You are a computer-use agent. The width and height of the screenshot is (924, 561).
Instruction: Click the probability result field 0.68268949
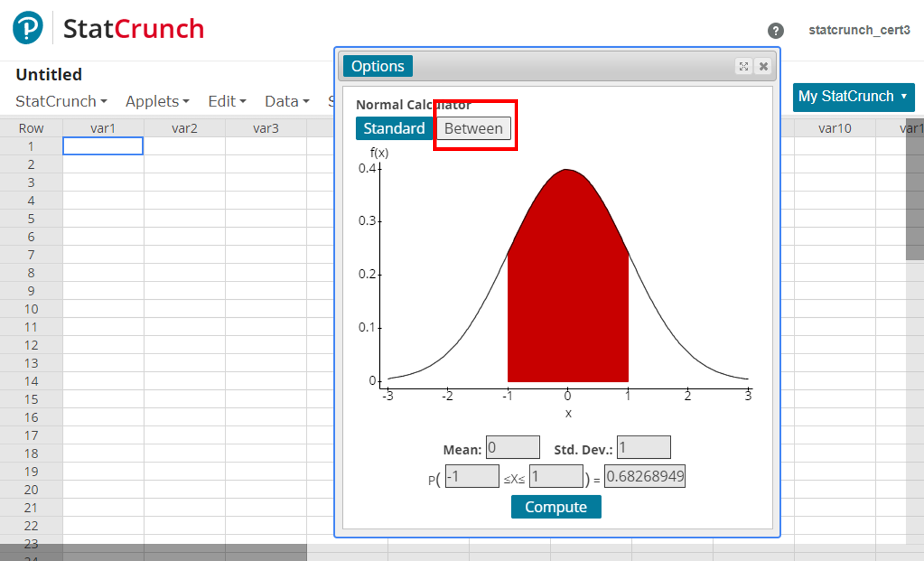tap(645, 477)
